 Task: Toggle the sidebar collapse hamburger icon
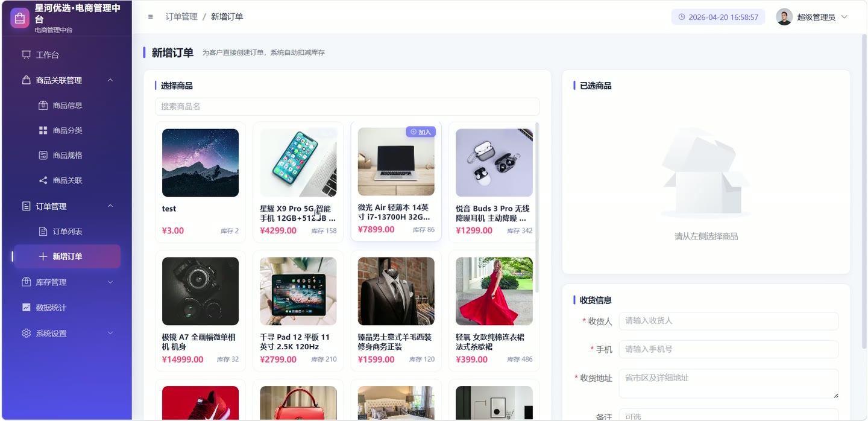pos(151,17)
